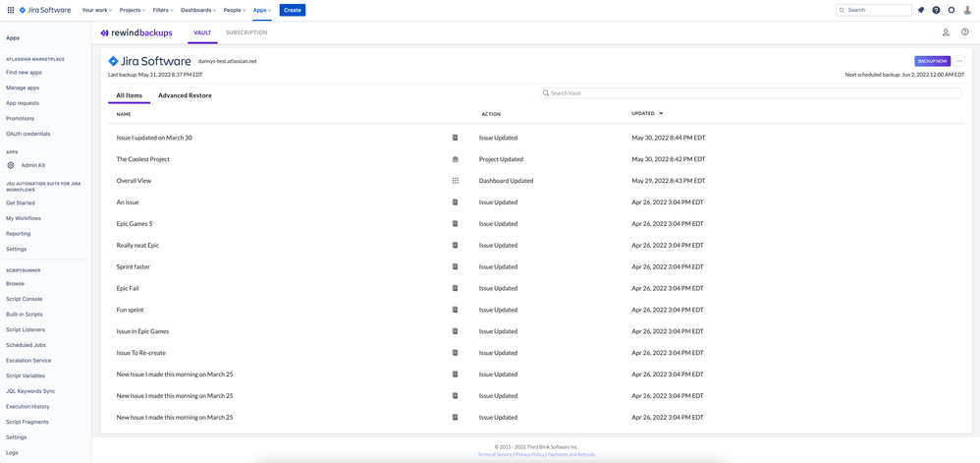The width and height of the screenshot is (980, 463).
Task: Click the dashboard grid icon for 'Overall View'
Action: click(x=455, y=180)
